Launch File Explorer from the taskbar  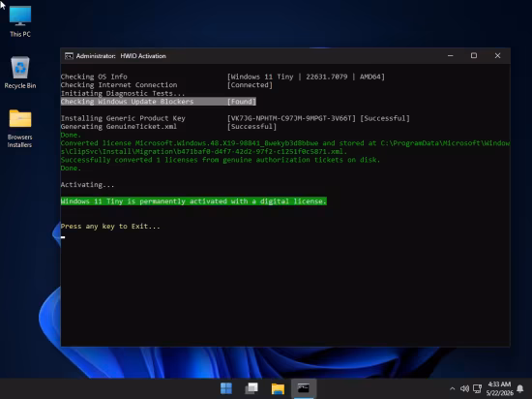point(278,388)
